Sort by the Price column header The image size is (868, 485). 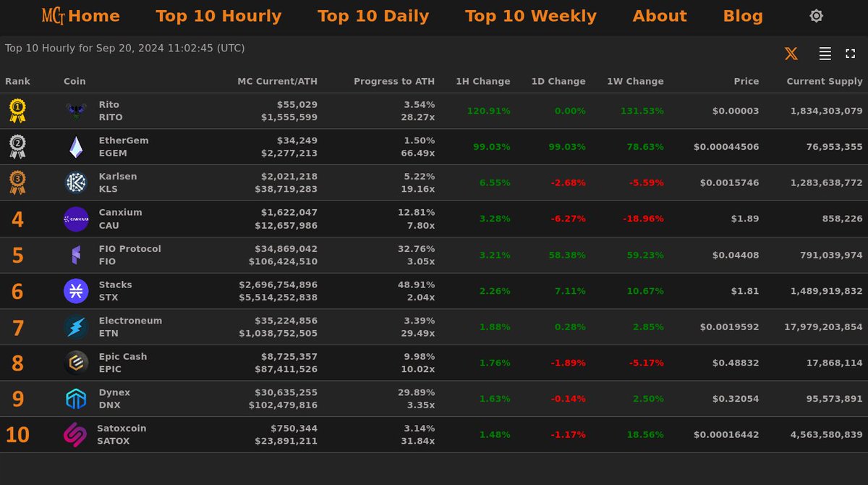746,81
